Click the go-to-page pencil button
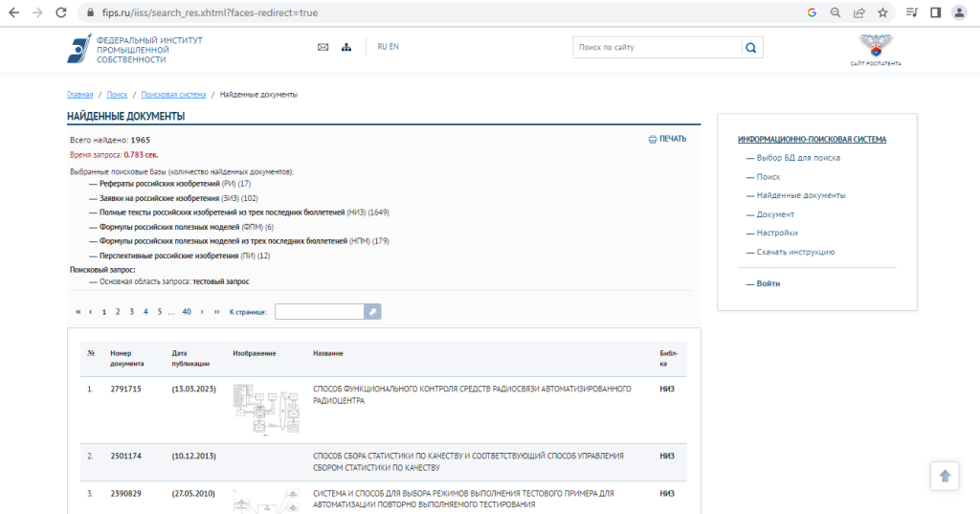Viewport: 980px width, 514px height. pos(372,311)
